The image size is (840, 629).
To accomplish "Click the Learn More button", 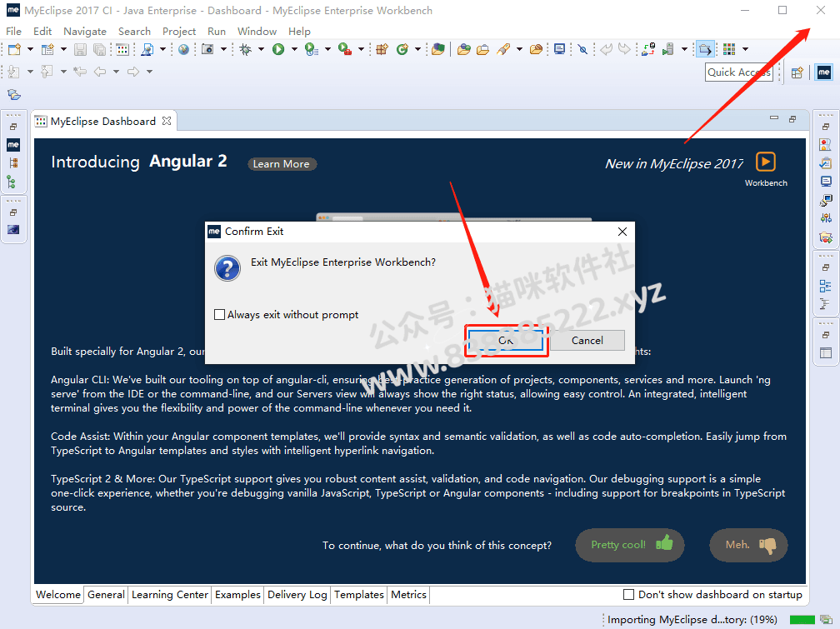I will [282, 164].
